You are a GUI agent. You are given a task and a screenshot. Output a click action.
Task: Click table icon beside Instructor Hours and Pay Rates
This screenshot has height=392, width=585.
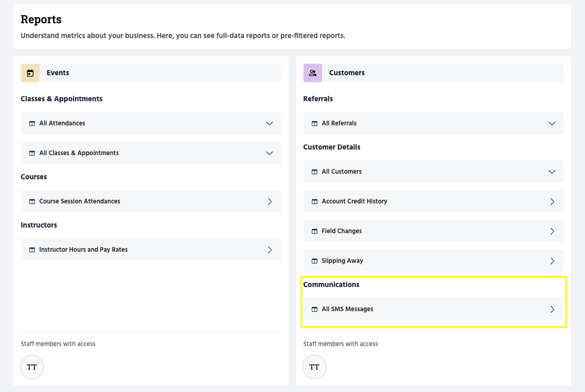point(32,250)
